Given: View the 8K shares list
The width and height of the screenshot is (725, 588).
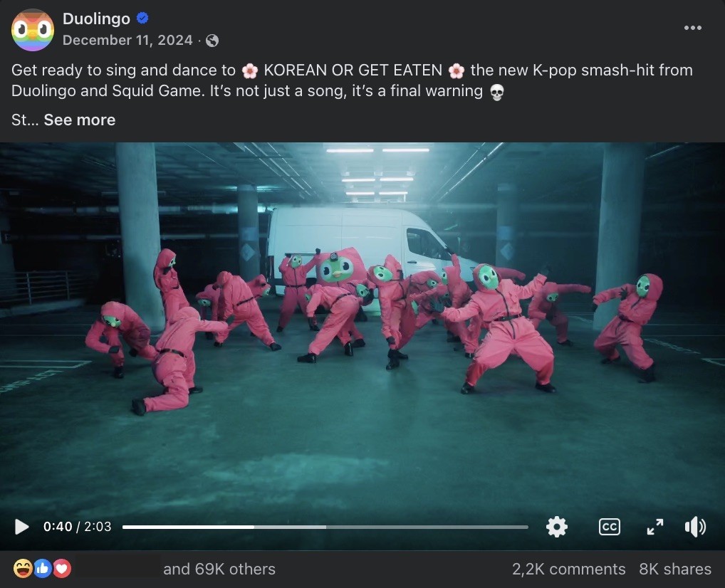Looking at the screenshot, I should coord(675,569).
